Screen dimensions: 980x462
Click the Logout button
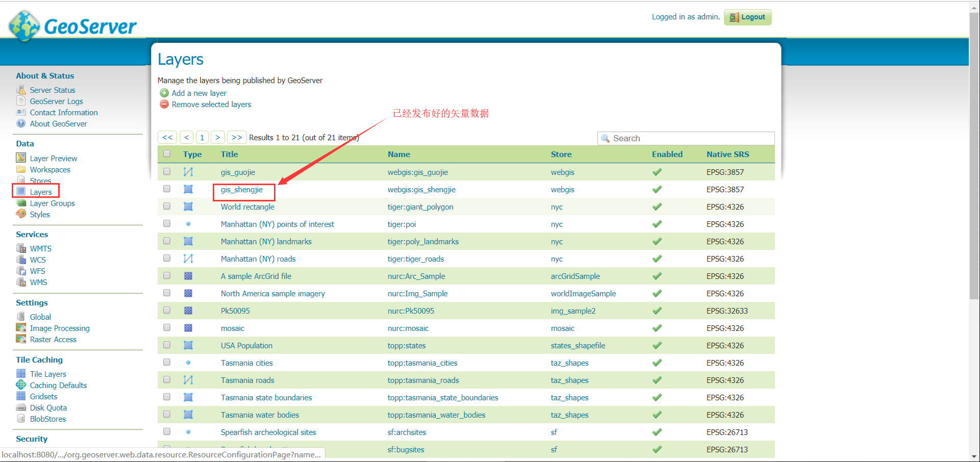[x=747, y=17]
